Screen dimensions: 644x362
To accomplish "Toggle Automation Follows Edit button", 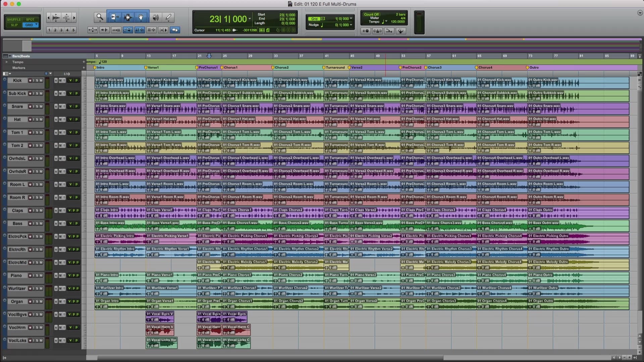I will 128,30.
